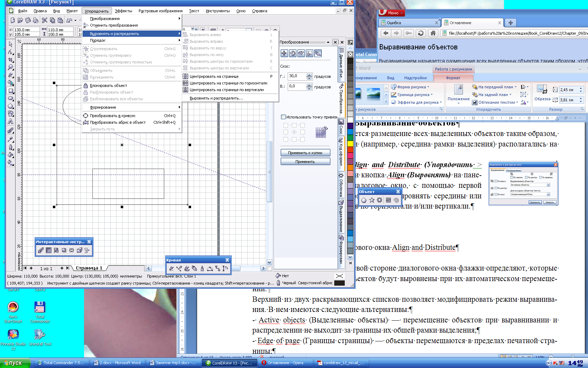Screen dimensions: 588x368
Task: Click the graph paper grid icon in the Object toolbar
Action: tap(388, 200)
